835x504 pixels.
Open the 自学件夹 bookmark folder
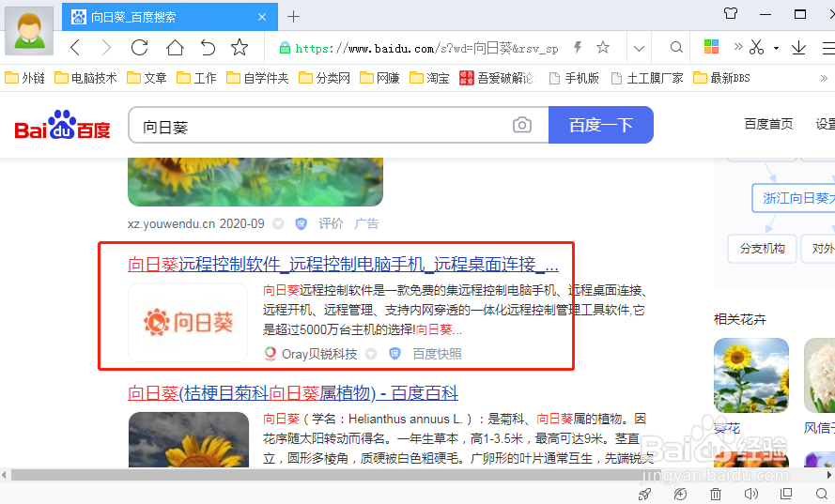click(x=257, y=78)
